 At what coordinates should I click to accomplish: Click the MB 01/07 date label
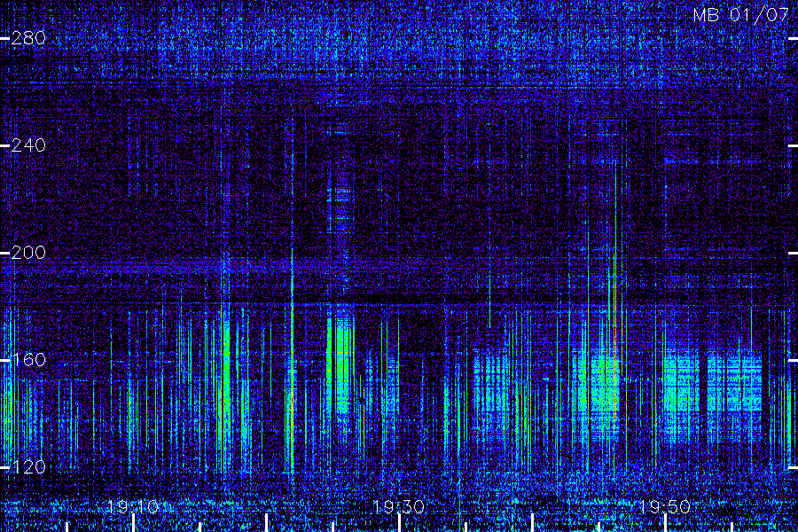coord(741,15)
